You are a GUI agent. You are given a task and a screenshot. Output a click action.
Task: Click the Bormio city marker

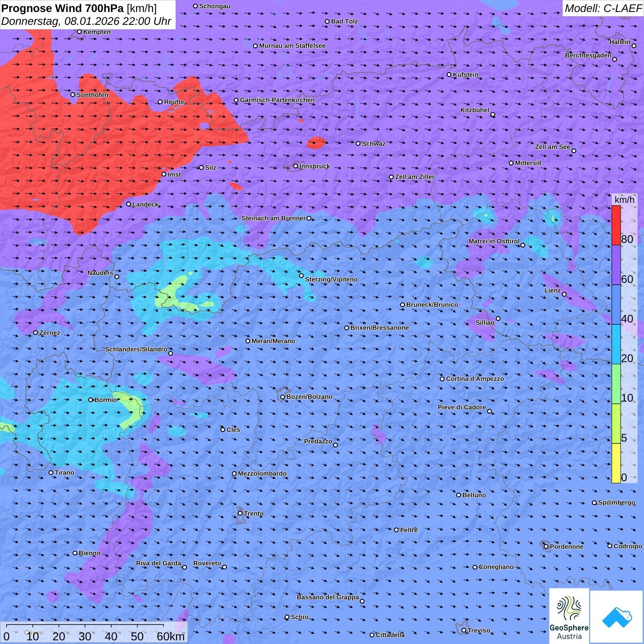(91, 400)
